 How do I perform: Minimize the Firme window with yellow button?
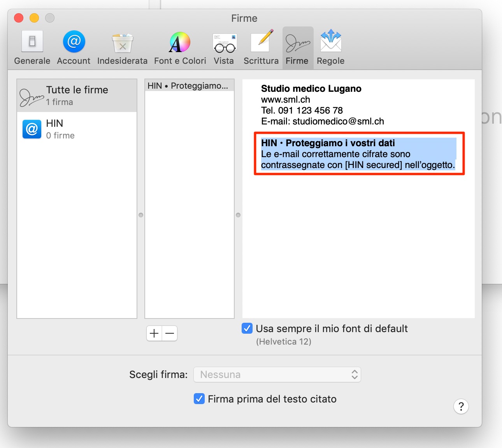click(34, 18)
